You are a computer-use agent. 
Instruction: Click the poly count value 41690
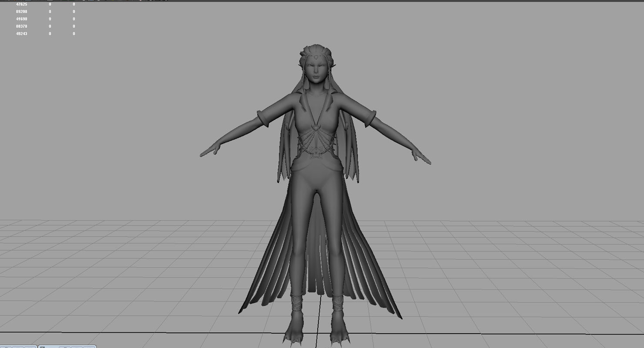coord(21,19)
